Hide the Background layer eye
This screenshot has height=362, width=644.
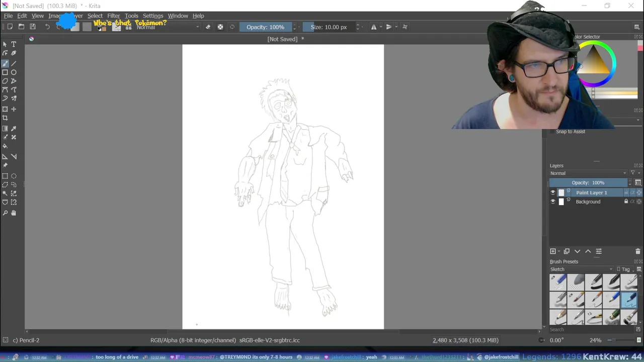pos(553,202)
